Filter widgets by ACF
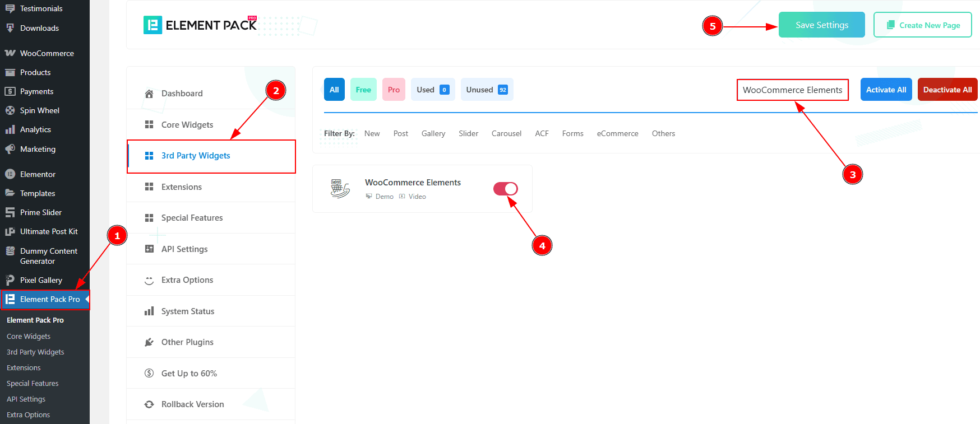 tap(542, 133)
